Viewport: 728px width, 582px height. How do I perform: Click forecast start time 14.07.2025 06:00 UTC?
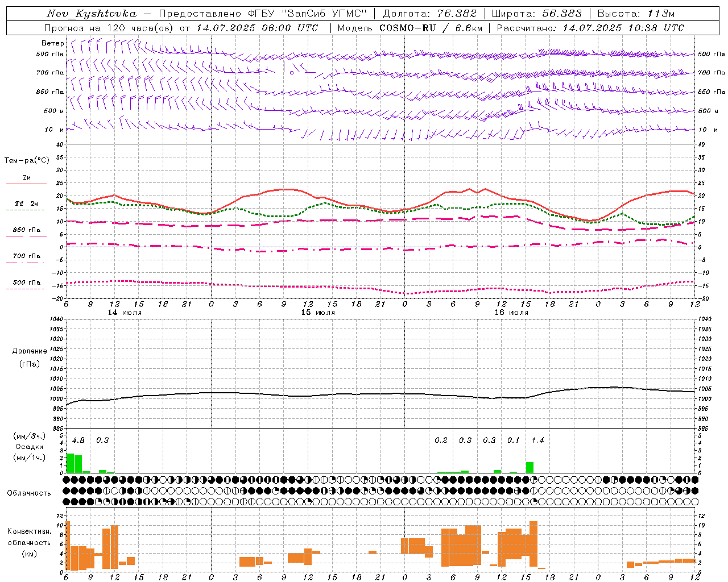pyautogui.click(x=257, y=27)
